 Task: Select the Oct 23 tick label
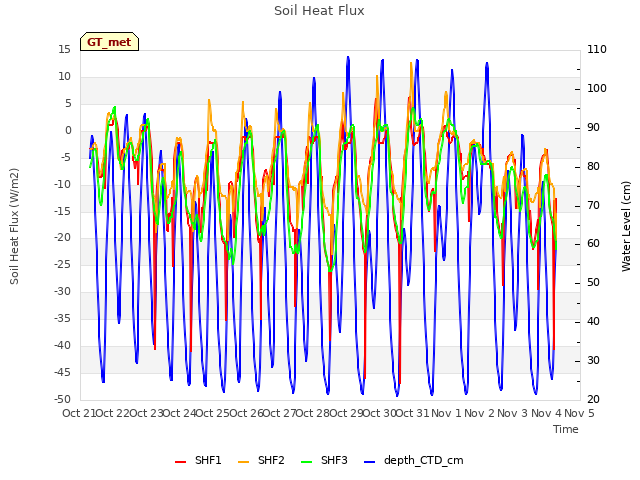[x=146, y=413]
